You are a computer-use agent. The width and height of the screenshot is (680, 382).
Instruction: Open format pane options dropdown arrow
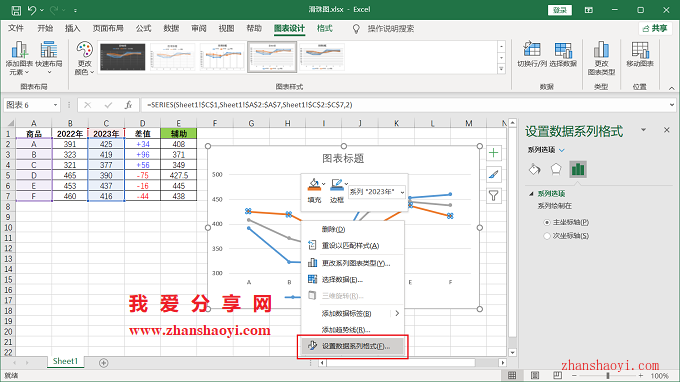click(x=644, y=130)
